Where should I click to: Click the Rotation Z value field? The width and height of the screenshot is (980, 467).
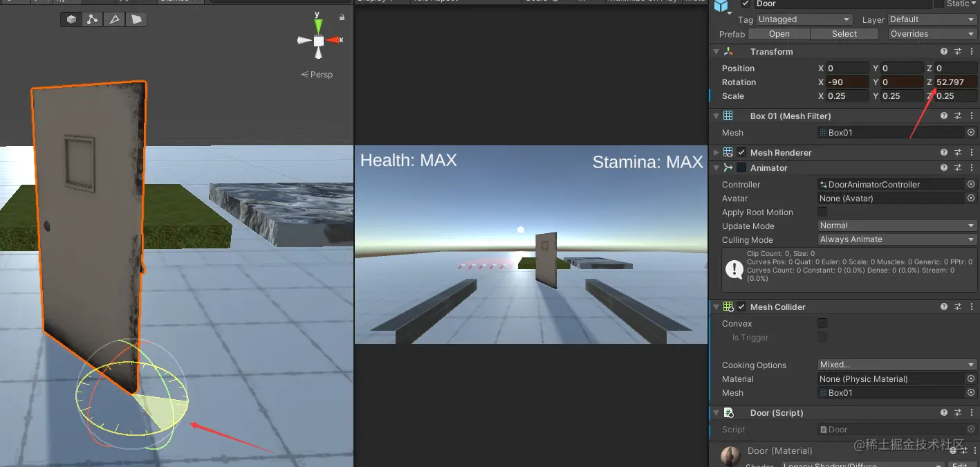coord(956,82)
